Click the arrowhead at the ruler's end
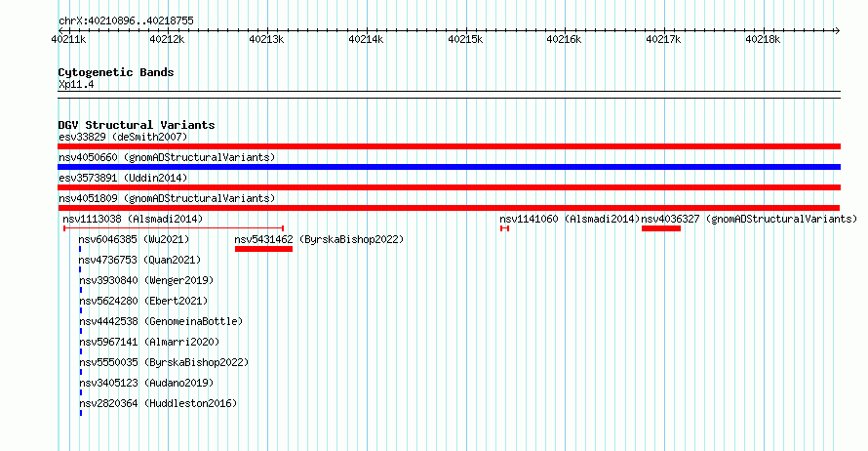Viewport: 868px width, 451px height. [838, 30]
